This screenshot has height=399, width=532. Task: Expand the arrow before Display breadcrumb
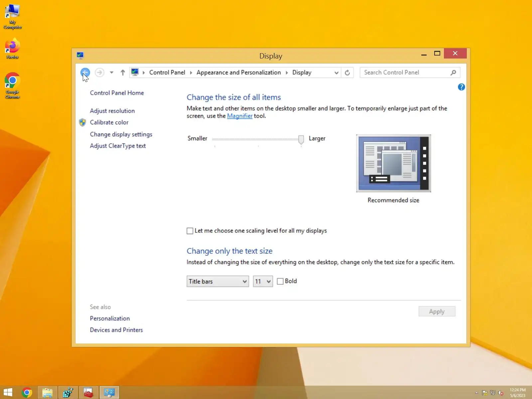(287, 72)
